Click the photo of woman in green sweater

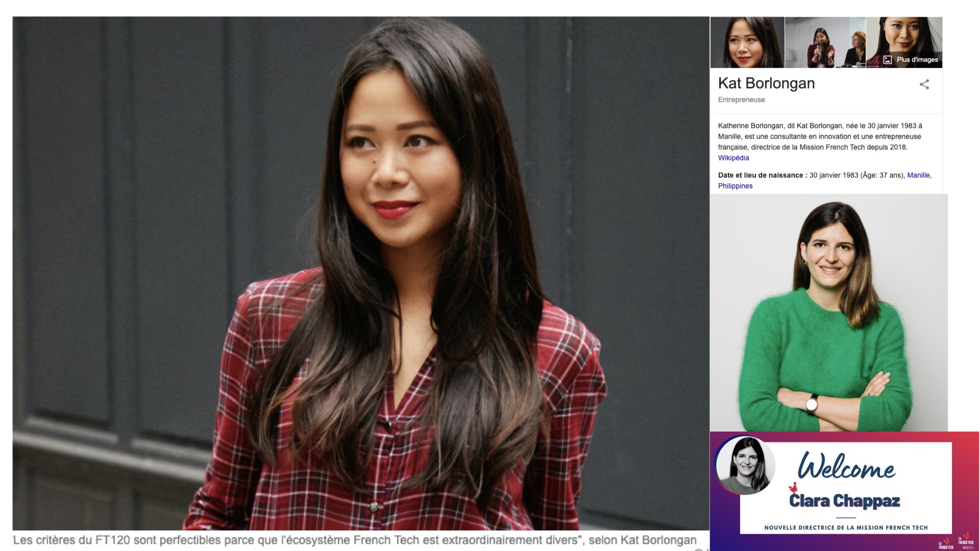click(829, 313)
